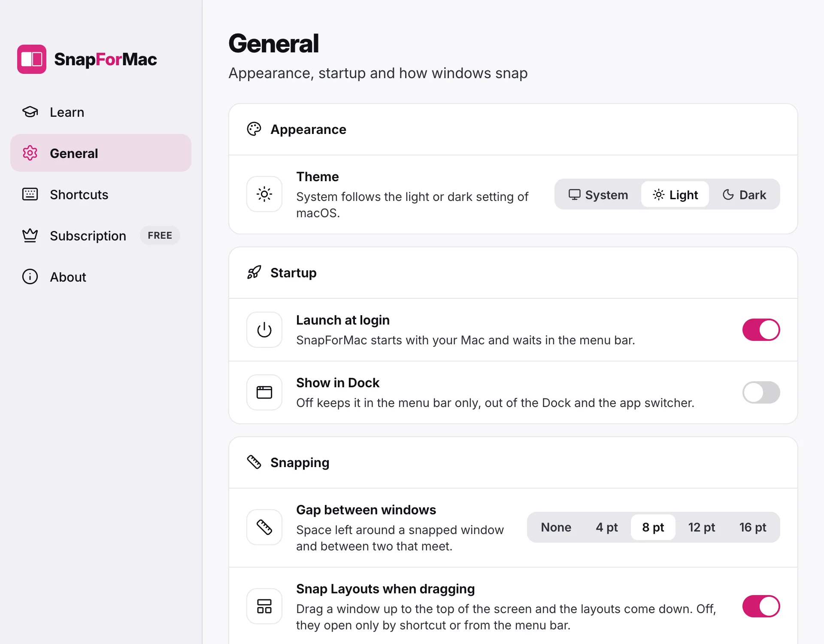Click the General page heading
The image size is (824, 644).
point(273,43)
